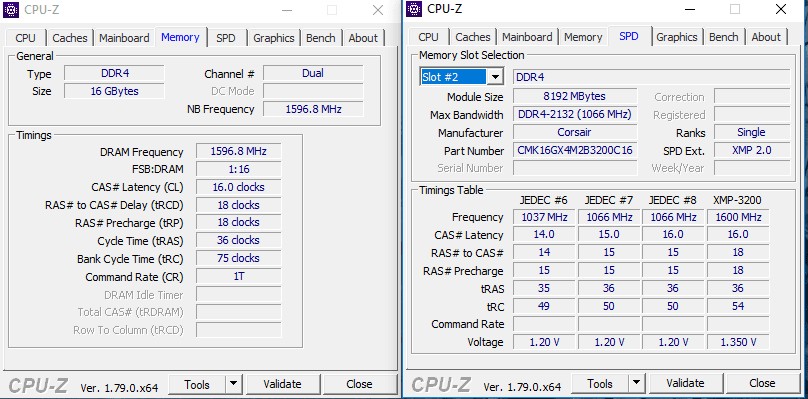This screenshot has height=399, width=808.
Task: Click JEDEC #6 CAS# Latency 14.0 cell
Action: click(544, 235)
